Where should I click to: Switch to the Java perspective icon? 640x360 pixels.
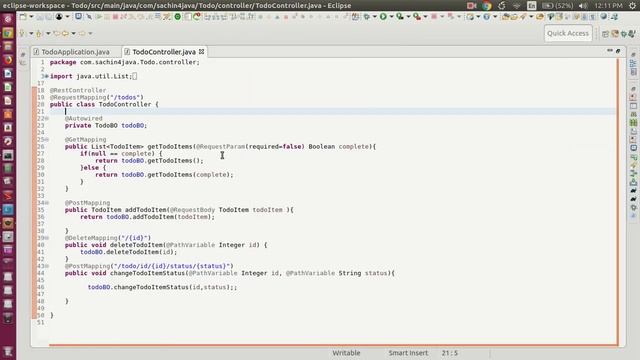(632, 34)
